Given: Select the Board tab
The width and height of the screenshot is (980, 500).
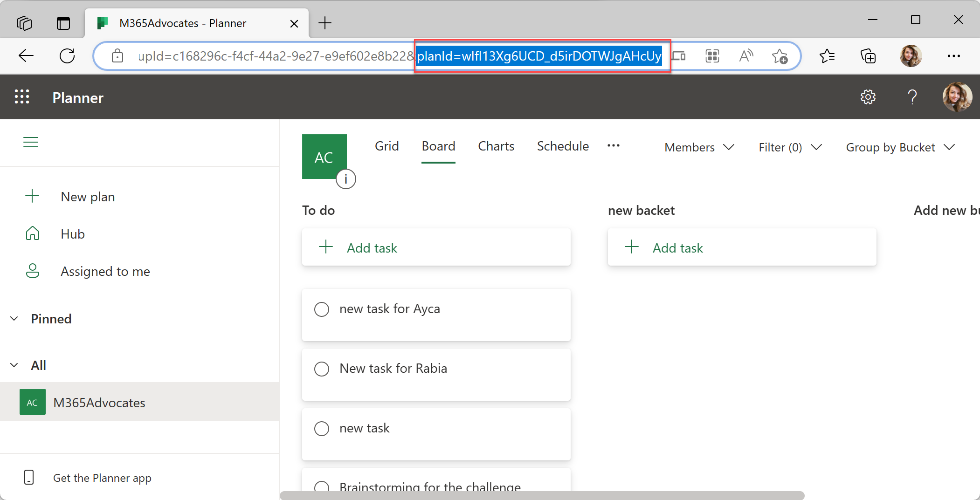Looking at the screenshot, I should [x=438, y=146].
